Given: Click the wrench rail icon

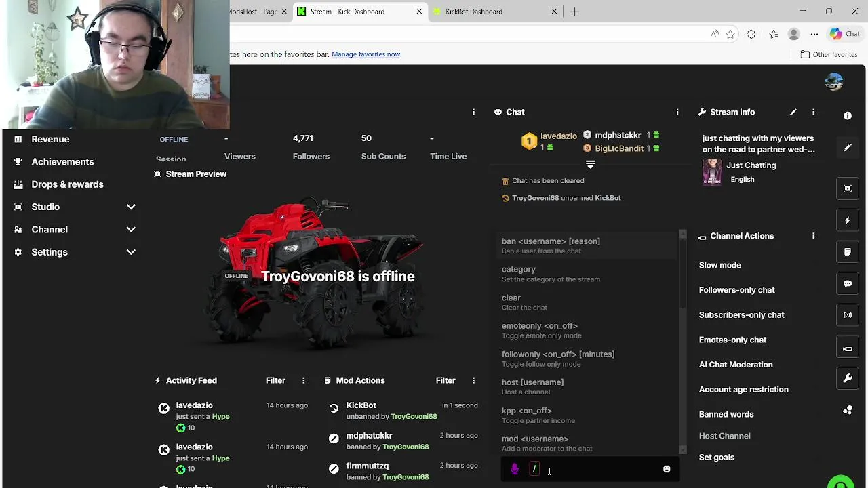Looking at the screenshot, I should pyautogui.click(x=847, y=379).
